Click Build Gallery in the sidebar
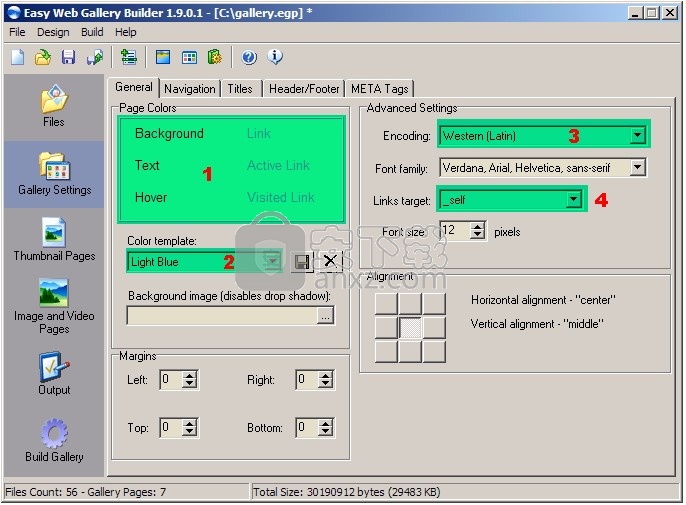 coord(54,441)
